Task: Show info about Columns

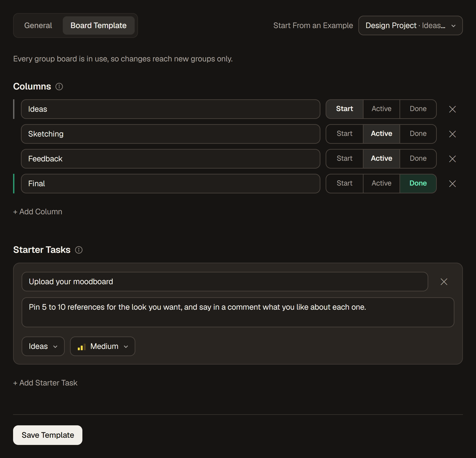Action: (59, 87)
